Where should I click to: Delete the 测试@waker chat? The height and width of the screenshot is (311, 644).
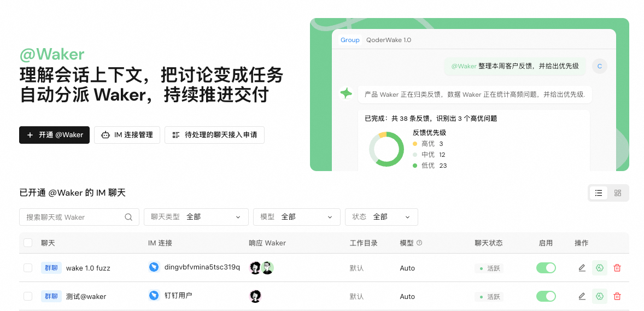tap(617, 296)
